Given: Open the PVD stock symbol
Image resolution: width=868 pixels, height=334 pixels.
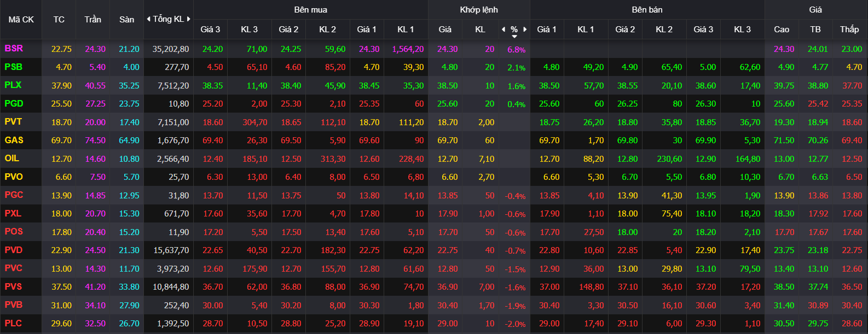Looking at the screenshot, I should tap(14, 250).
